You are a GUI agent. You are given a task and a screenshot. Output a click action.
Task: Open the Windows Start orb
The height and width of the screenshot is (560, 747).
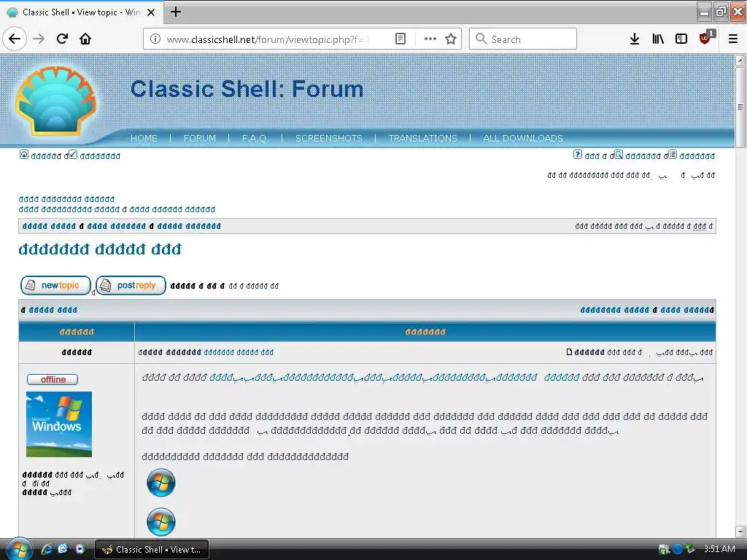[x=19, y=549]
